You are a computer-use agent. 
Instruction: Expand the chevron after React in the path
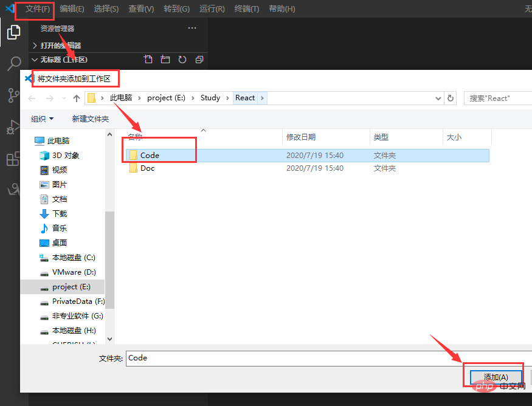[x=262, y=98]
